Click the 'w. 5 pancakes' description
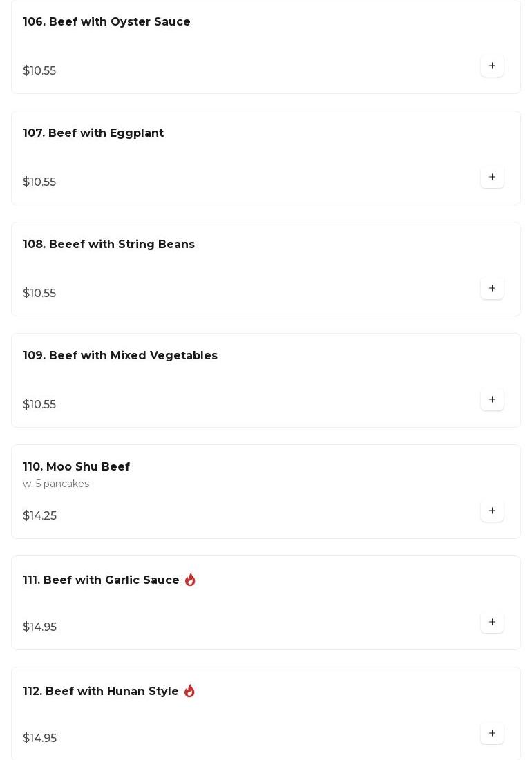The width and height of the screenshot is (532, 760). pos(56,484)
